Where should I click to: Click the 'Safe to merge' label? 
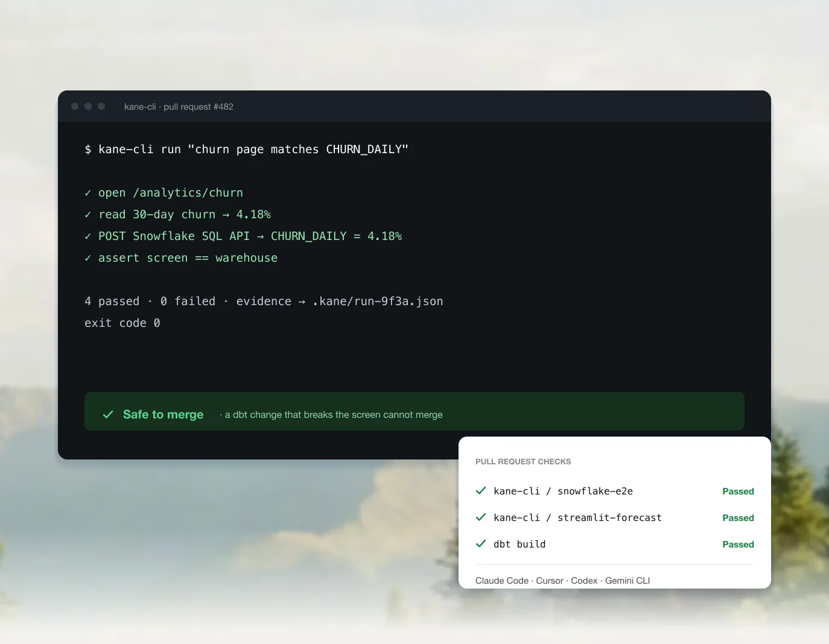(x=163, y=414)
